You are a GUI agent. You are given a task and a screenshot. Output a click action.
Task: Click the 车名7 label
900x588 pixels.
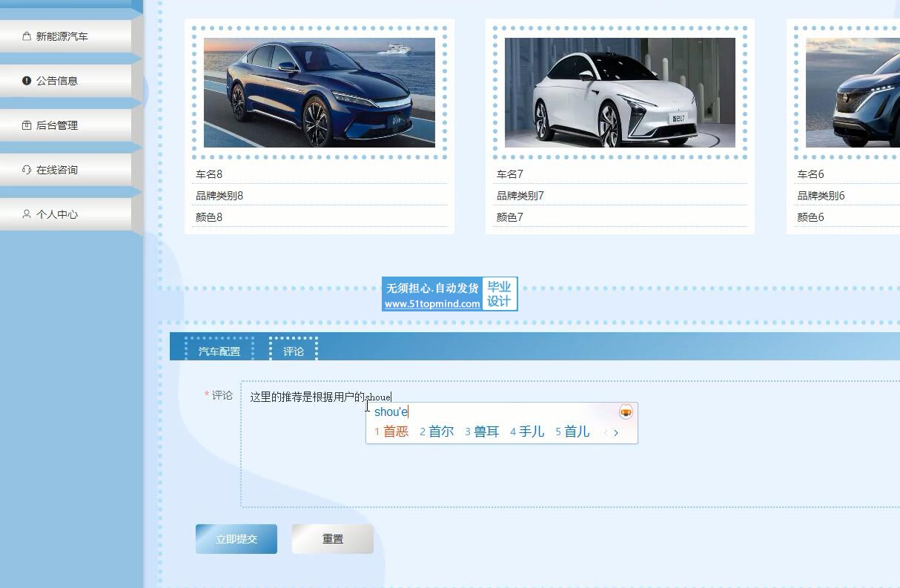tap(510, 174)
